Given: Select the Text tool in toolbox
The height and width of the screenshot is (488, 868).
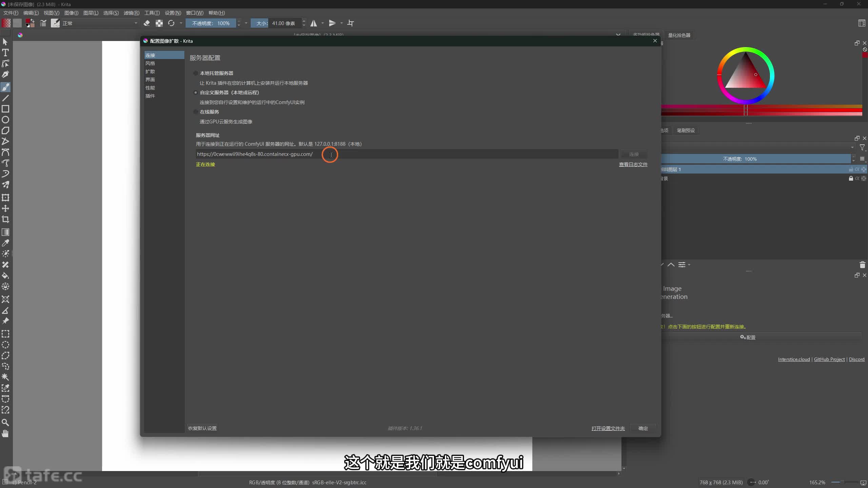Looking at the screenshot, I should [x=5, y=53].
